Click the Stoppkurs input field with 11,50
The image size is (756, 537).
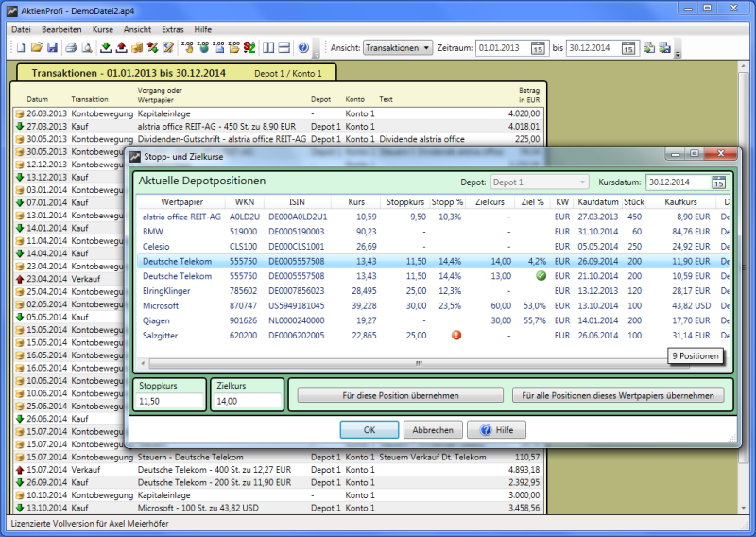pos(170,402)
